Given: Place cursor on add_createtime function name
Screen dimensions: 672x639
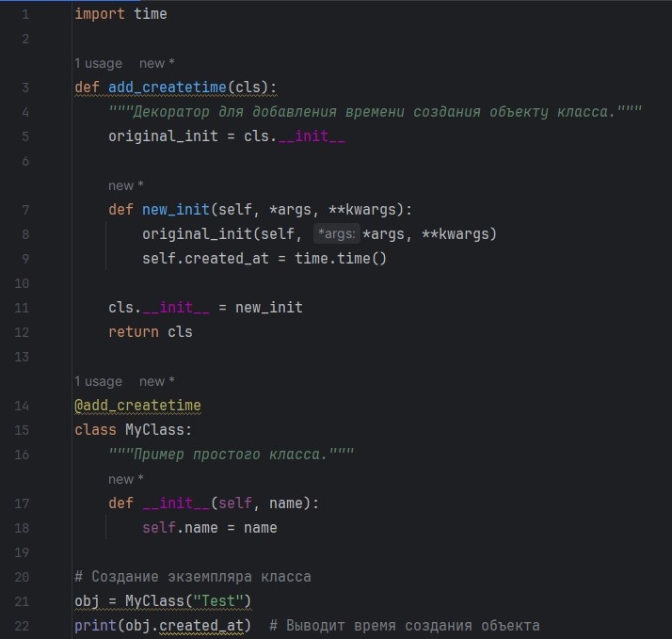Looking at the screenshot, I should 168,88.
